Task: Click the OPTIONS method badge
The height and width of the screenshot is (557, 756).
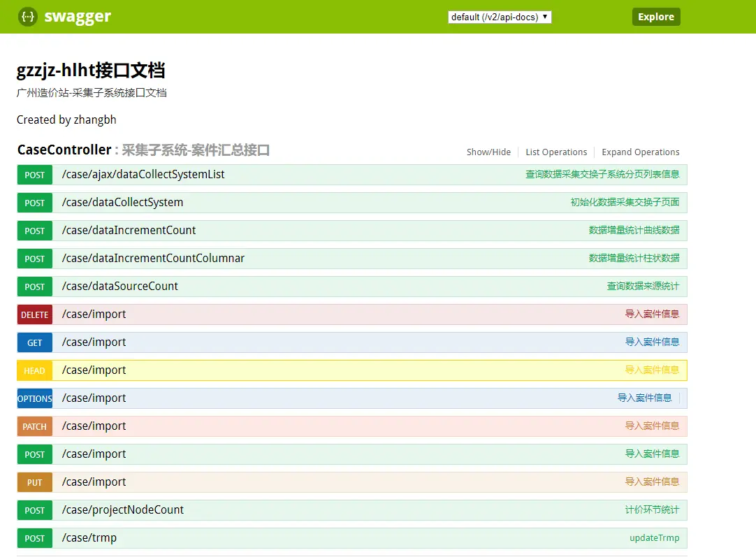Action: point(35,399)
